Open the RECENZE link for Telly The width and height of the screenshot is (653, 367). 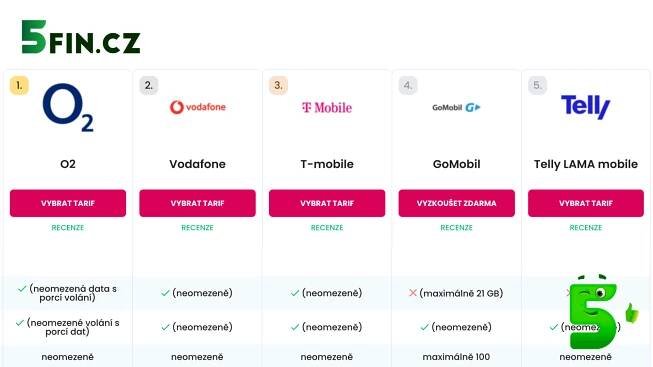click(x=586, y=227)
